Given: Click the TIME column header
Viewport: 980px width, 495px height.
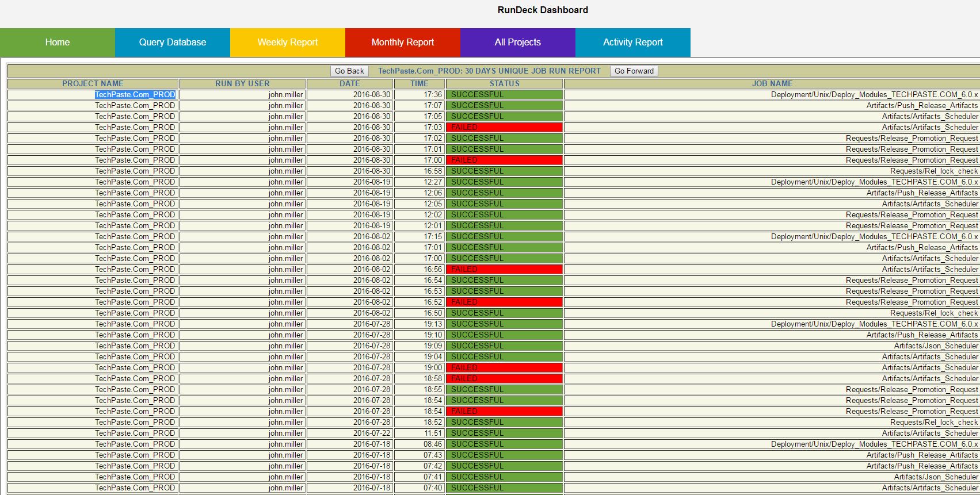Looking at the screenshot, I should pos(420,84).
